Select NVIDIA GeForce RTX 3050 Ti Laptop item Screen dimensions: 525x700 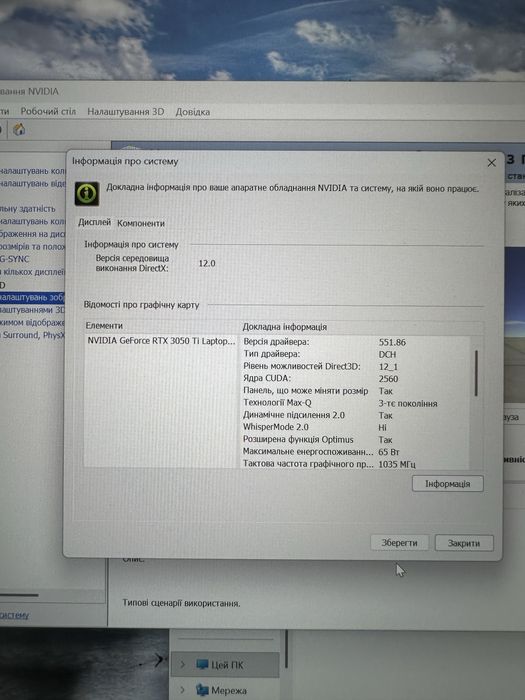[161, 341]
